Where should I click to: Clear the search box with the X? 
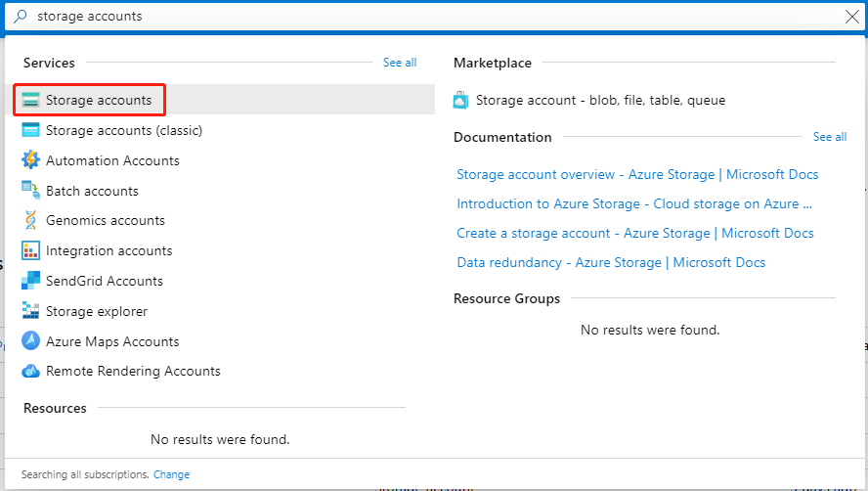coord(851,16)
